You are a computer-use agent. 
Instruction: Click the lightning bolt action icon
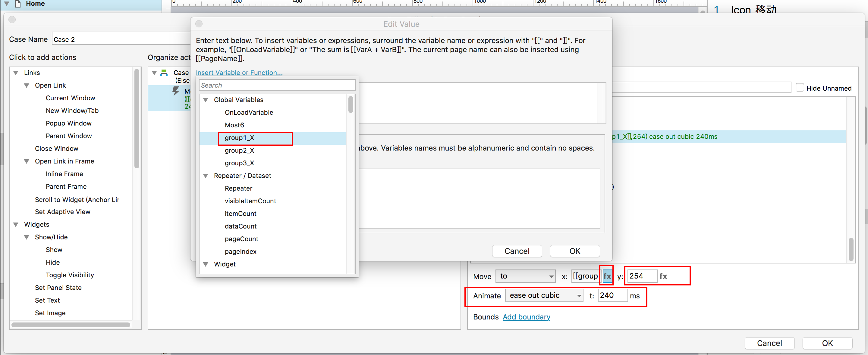[x=175, y=91]
